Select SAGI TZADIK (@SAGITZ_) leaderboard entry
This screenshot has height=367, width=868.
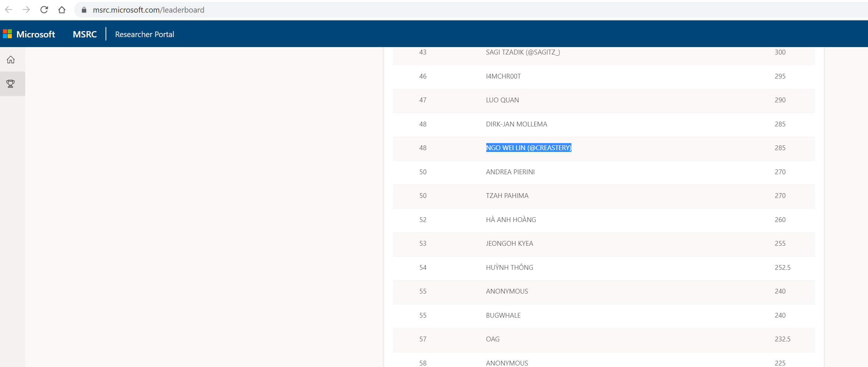click(523, 52)
